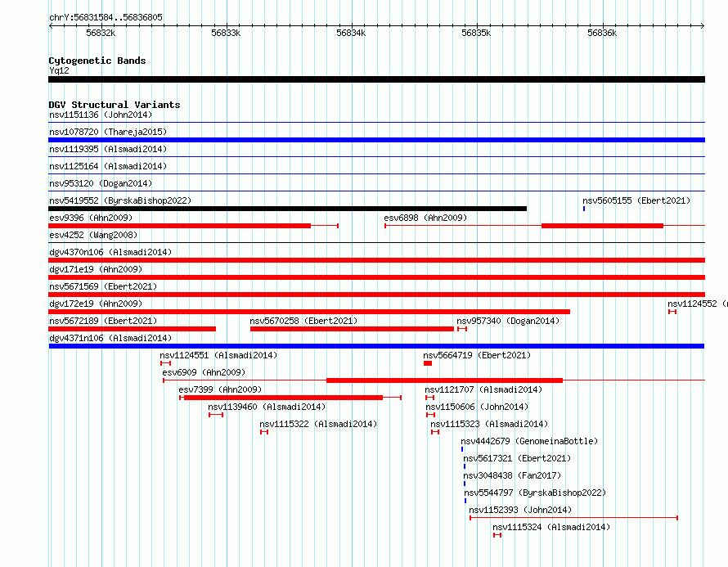Select the nsv5672189 (Ebert2021) label
Screen dimensions: 728x567
[103, 321]
